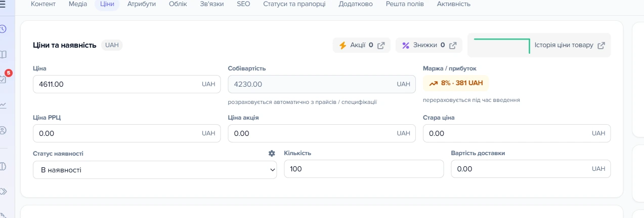Click the text перераховується під час введення
Viewport: 644px width, 218px height.
coord(471,100)
